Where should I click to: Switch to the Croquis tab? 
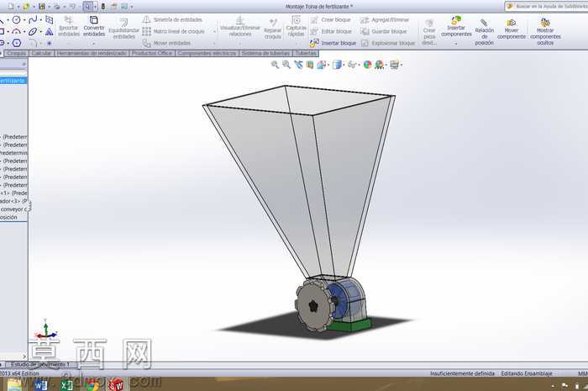click(17, 53)
